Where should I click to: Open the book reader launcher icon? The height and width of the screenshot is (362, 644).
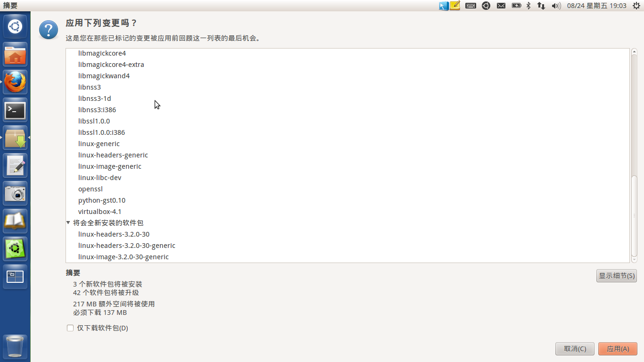pyautogui.click(x=15, y=221)
